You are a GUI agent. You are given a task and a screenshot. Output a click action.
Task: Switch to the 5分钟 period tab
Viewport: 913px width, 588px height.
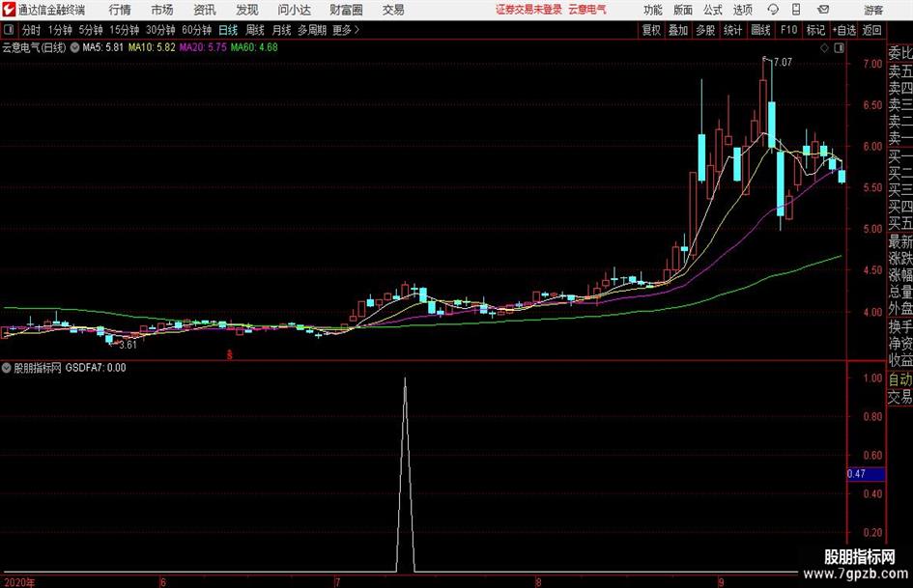coord(91,30)
